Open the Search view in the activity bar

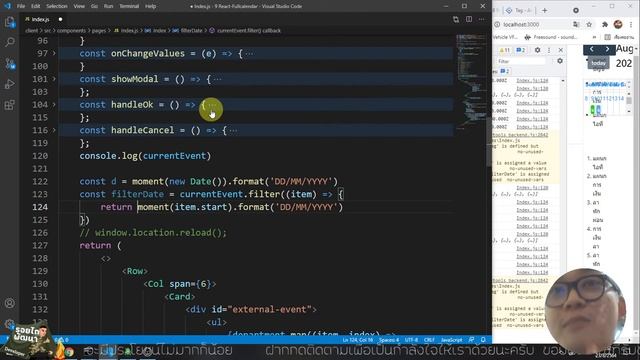pyautogui.click(x=10, y=42)
